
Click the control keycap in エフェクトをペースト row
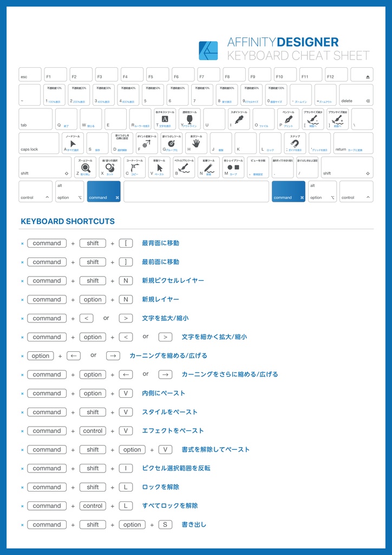click(x=93, y=431)
